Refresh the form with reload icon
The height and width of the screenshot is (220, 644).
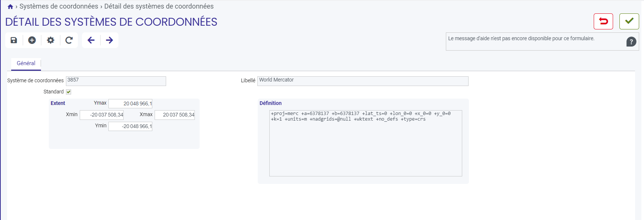pos(69,40)
